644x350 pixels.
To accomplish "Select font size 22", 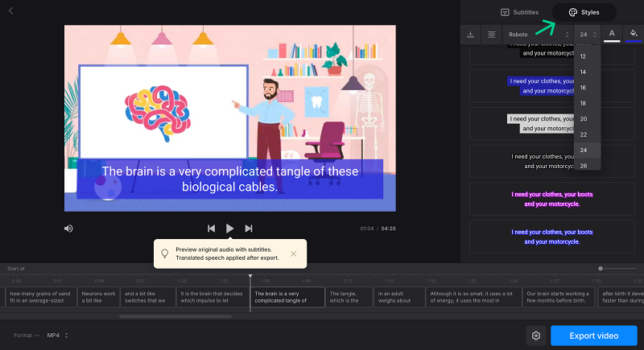I will tap(588, 134).
